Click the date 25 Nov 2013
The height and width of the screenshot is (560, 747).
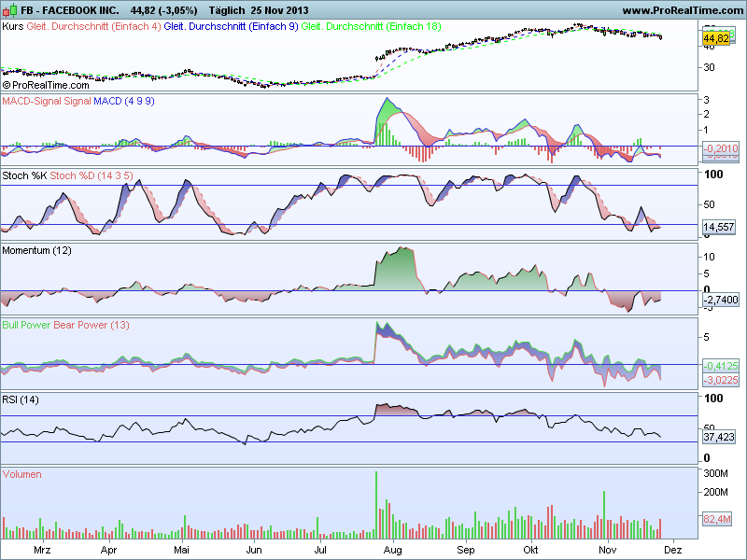click(278, 10)
